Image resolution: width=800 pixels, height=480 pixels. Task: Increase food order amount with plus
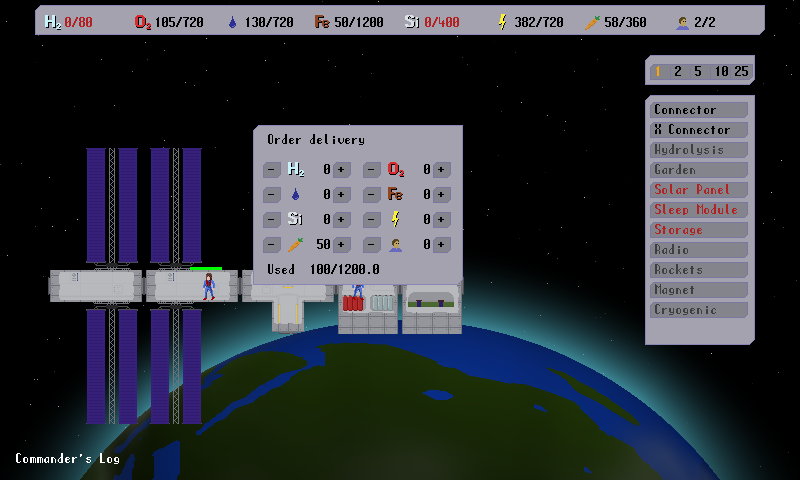pyautogui.click(x=341, y=244)
